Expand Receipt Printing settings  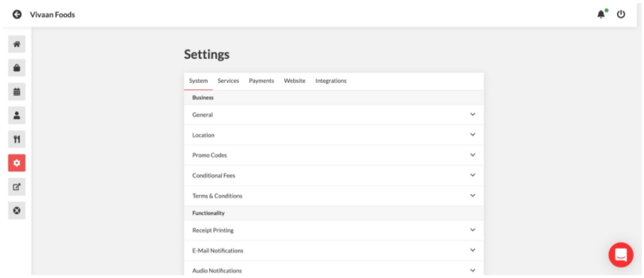pos(334,230)
